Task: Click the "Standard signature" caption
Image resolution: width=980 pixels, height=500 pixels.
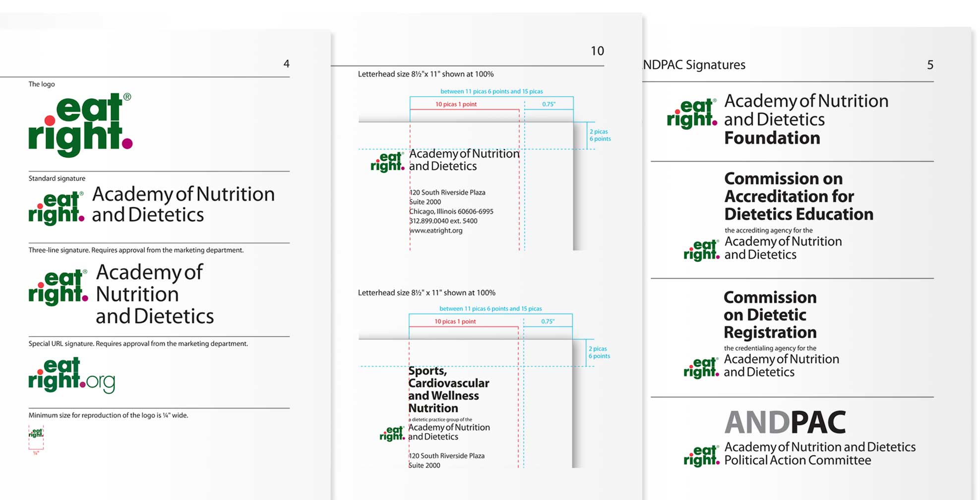Action: point(57,178)
